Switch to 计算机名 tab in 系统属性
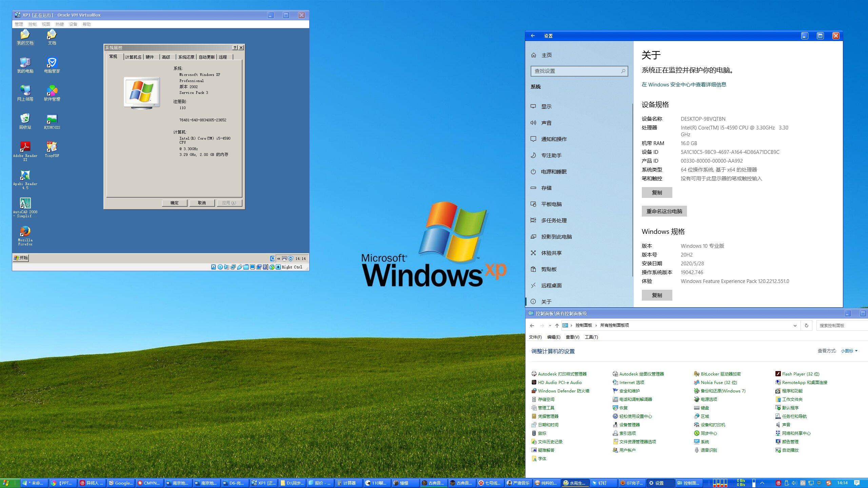868x488 pixels. pyautogui.click(x=133, y=57)
